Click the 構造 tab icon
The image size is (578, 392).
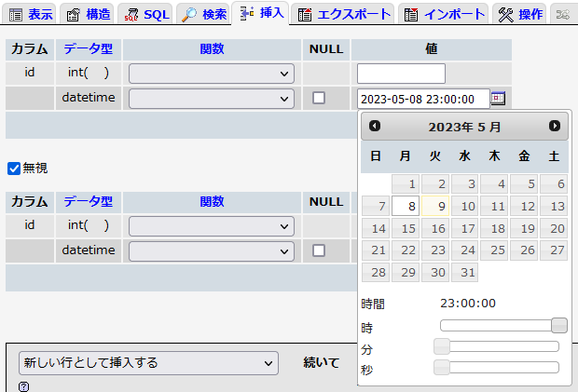pyautogui.click(x=73, y=15)
